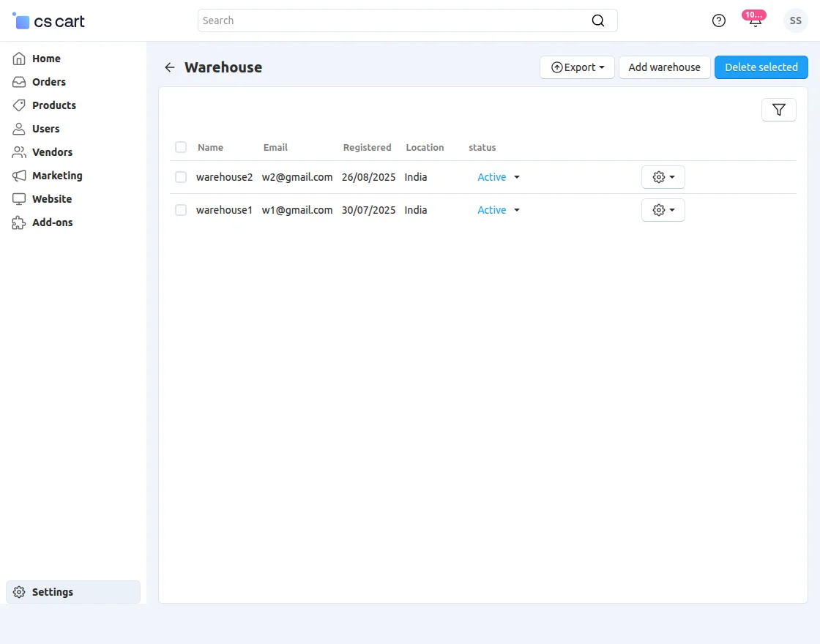
Task: Select the warehouse2 row checkbox
Action: coord(181,177)
